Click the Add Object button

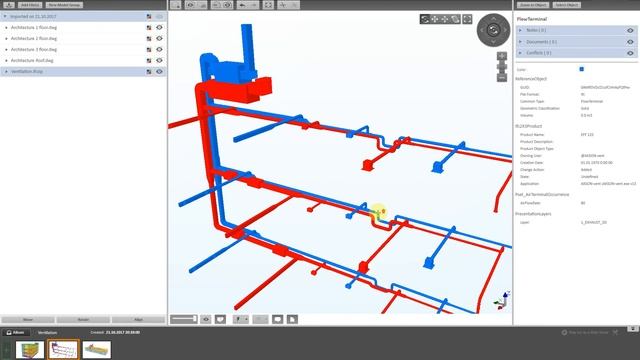[x=30, y=5]
